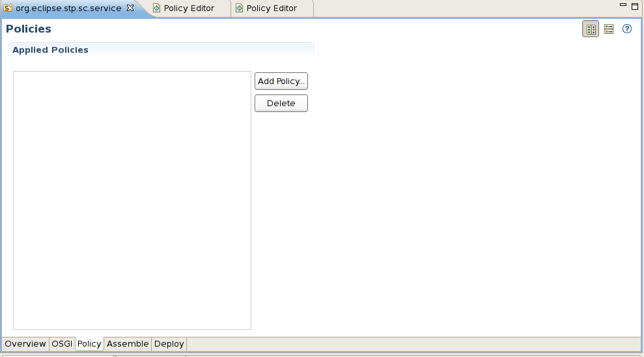Select the vertical layout toolbar icon

[x=591, y=29]
